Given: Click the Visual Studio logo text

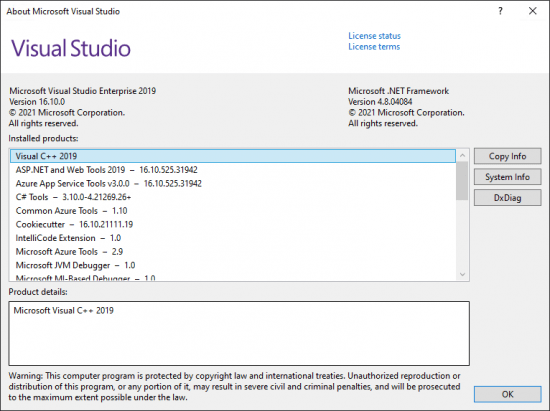Looking at the screenshot, I should coord(71,48).
